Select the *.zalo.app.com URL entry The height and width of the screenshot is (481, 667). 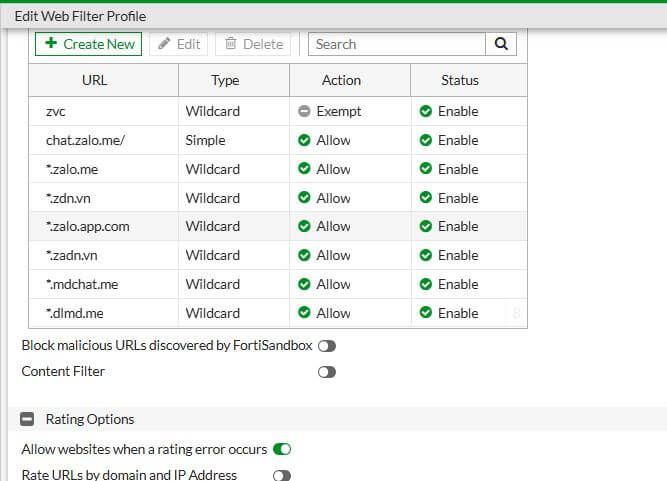coord(88,226)
